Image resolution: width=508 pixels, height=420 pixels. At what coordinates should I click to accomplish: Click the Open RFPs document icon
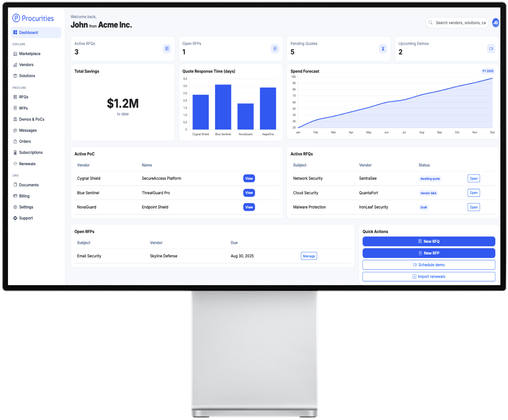click(275, 49)
